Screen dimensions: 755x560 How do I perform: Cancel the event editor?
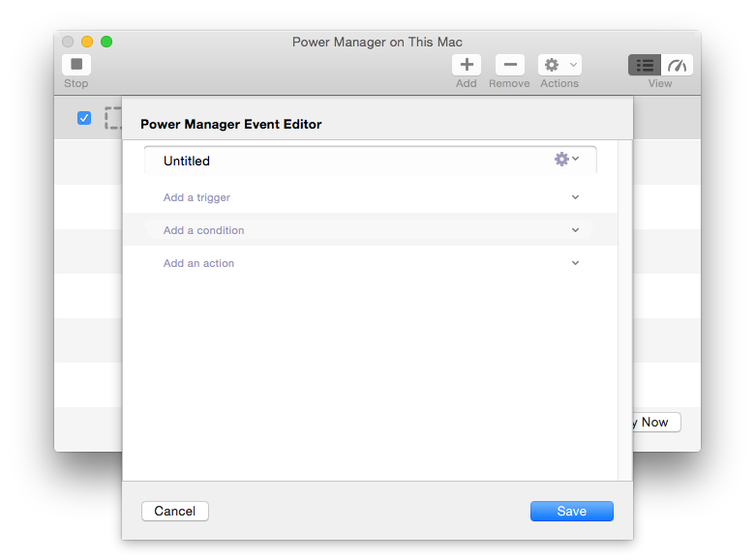click(175, 511)
